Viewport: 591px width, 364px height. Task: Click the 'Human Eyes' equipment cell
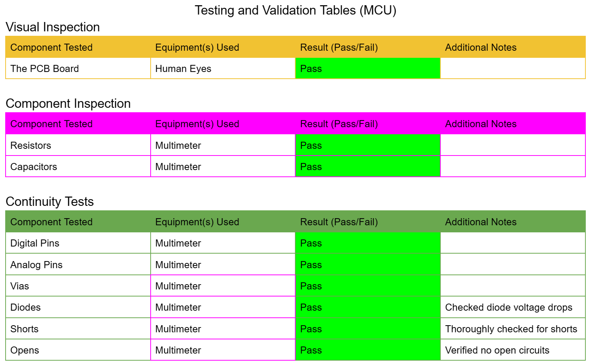[x=183, y=69]
